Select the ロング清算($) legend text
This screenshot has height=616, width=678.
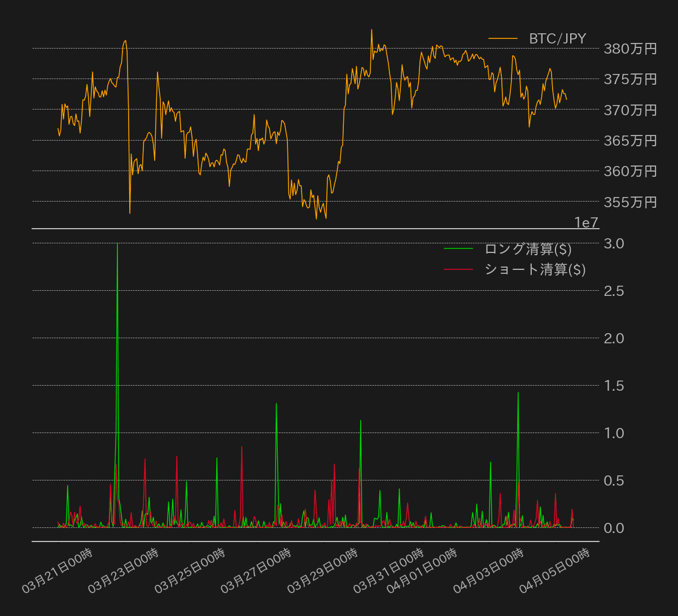tap(527, 248)
